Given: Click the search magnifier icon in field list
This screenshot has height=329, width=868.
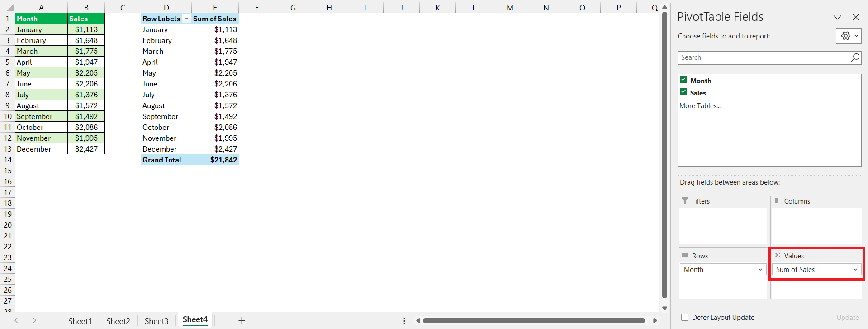Looking at the screenshot, I should [x=855, y=57].
